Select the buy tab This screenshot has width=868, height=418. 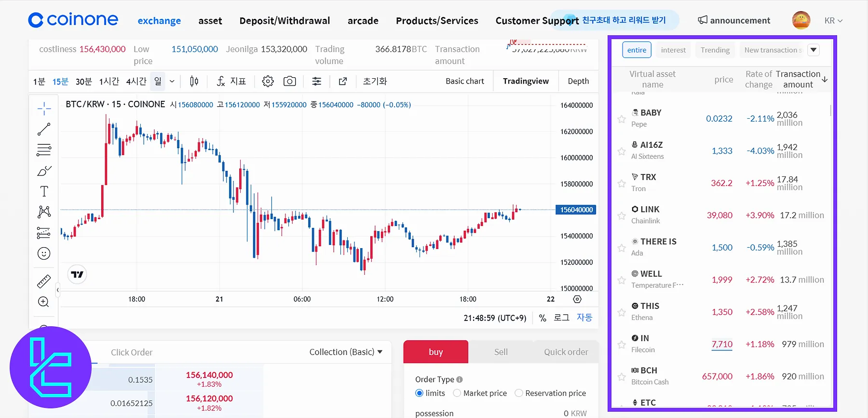coord(436,352)
